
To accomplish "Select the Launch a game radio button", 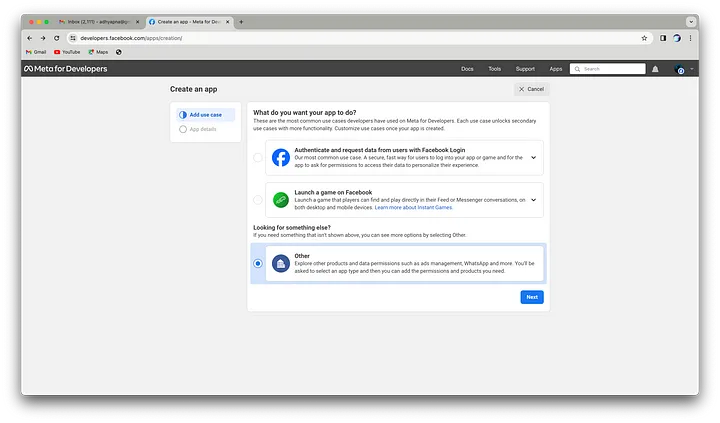I will coord(258,200).
